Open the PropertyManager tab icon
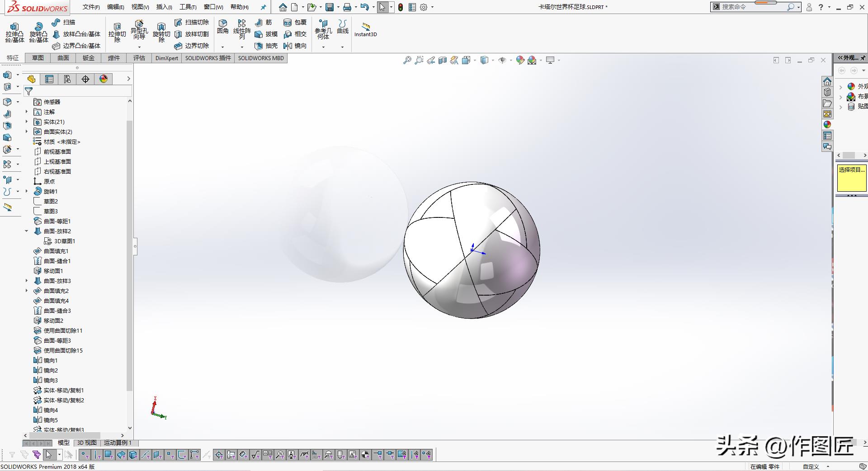 tap(49, 79)
